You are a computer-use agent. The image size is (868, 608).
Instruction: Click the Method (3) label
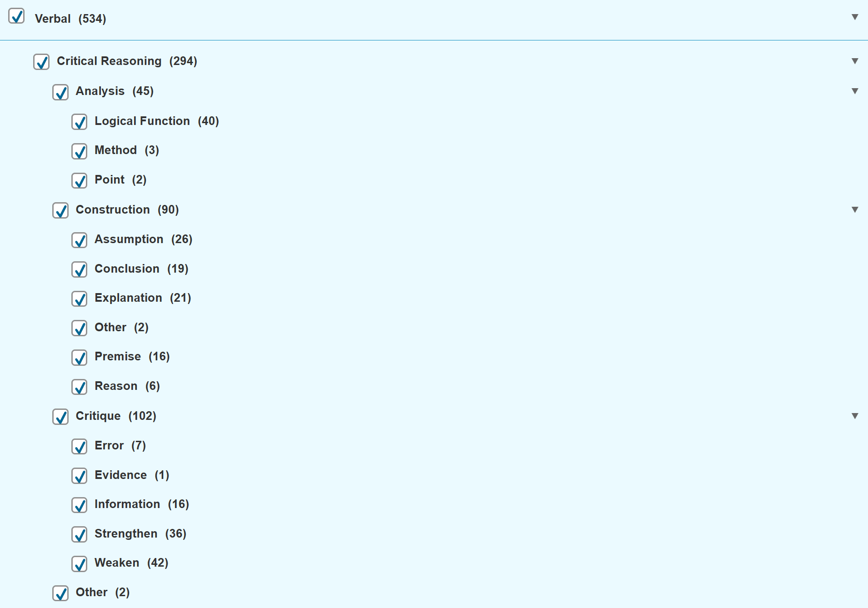pyautogui.click(x=127, y=150)
